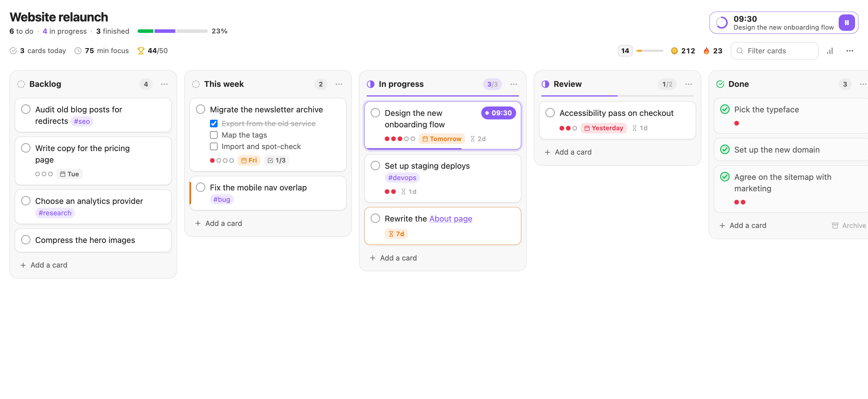Open In progress column options menu
This screenshot has height=399, width=868.
point(513,84)
